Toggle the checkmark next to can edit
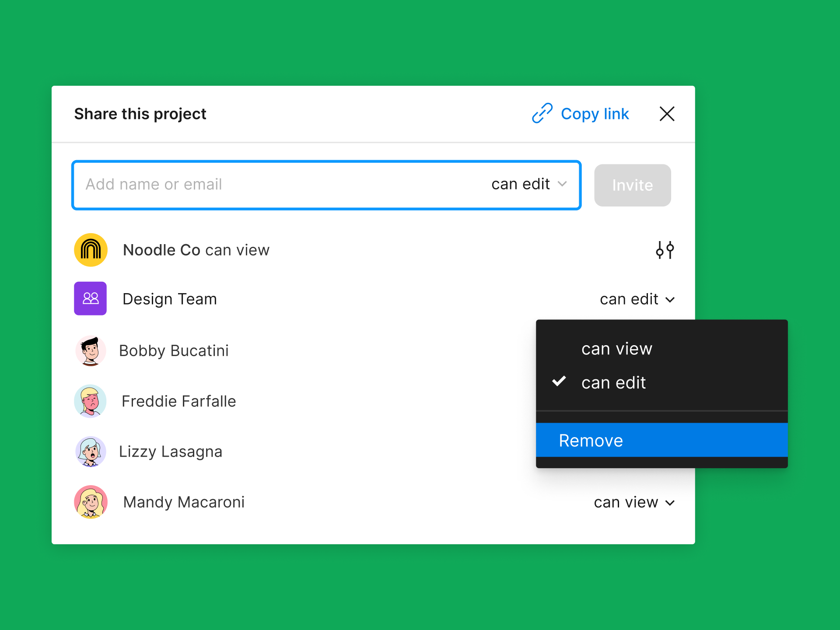The image size is (840, 630). [x=559, y=381]
